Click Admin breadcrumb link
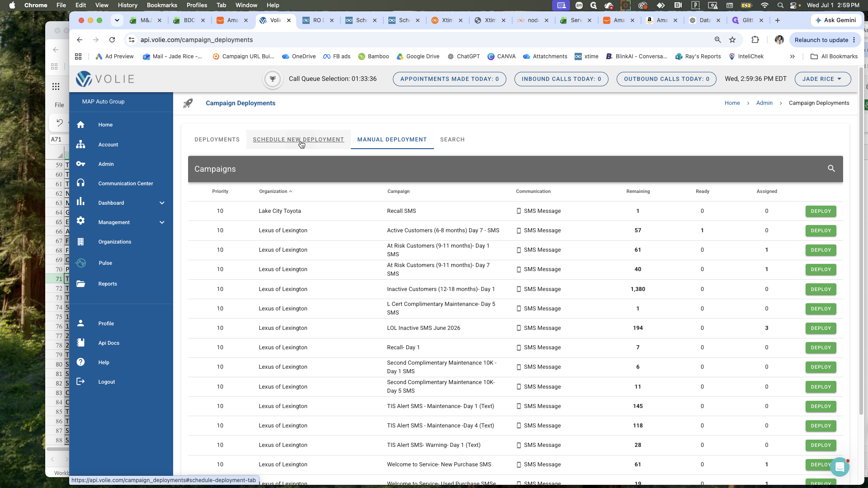868x488 pixels. point(764,103)
